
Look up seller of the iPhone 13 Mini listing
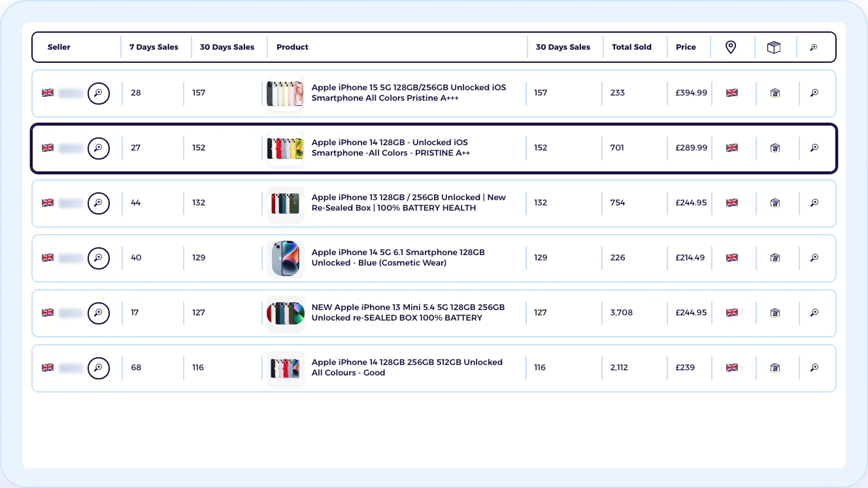click(x=99, y=313)
